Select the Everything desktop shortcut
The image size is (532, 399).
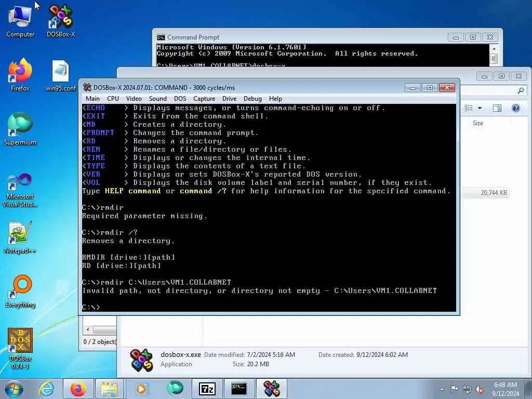[20, 291]
